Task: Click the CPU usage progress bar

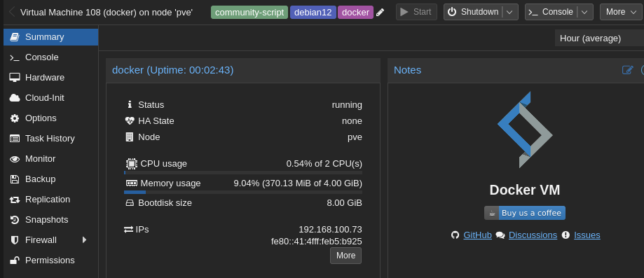Action: (x=243, y=172)
